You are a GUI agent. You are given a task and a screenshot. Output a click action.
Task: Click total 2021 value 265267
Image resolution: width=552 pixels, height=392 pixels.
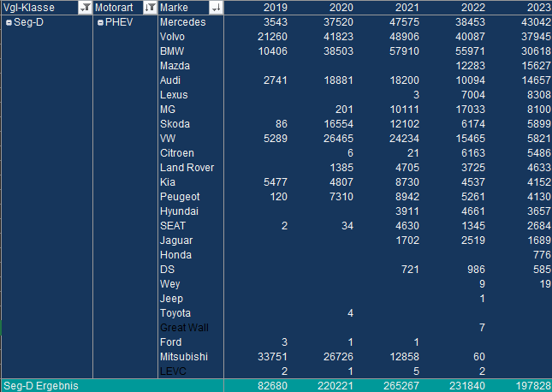(x=401, y=386)
